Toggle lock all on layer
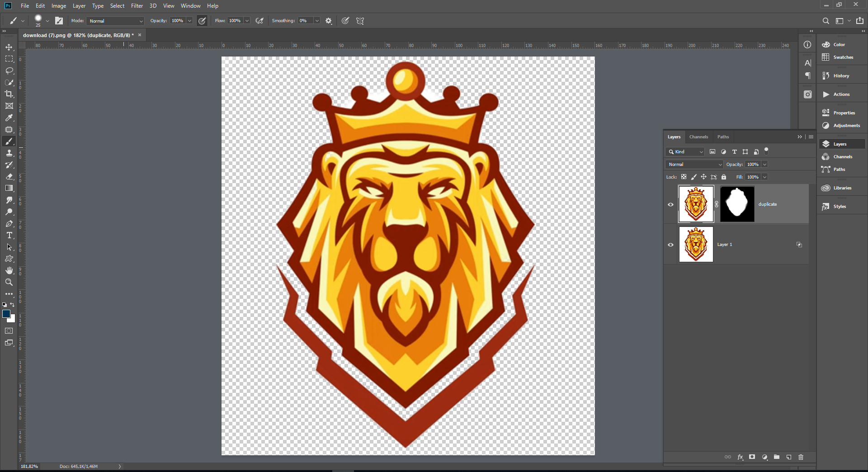Image resolution: width=868 pixels, height=472 pixels. (x=724, y=177)
